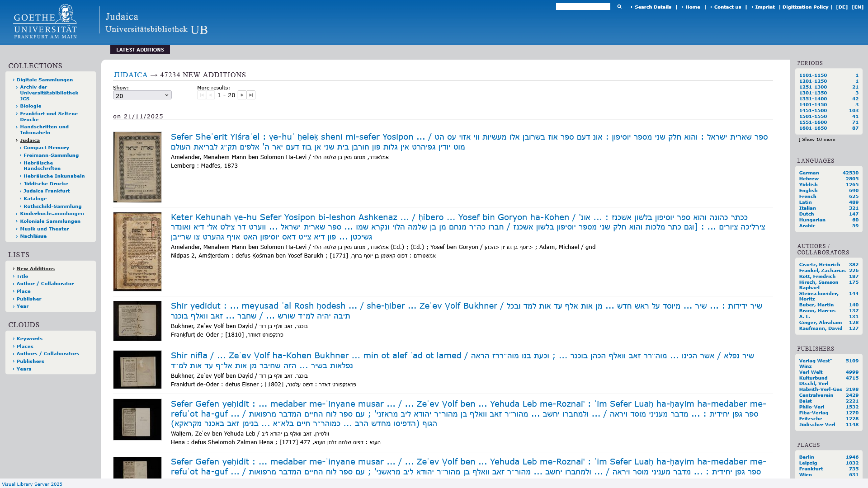Open Sefer She'erit Yisra'el cover thumbnail
The height and width of the screenshot is (488, 868).
pos(137,167)
